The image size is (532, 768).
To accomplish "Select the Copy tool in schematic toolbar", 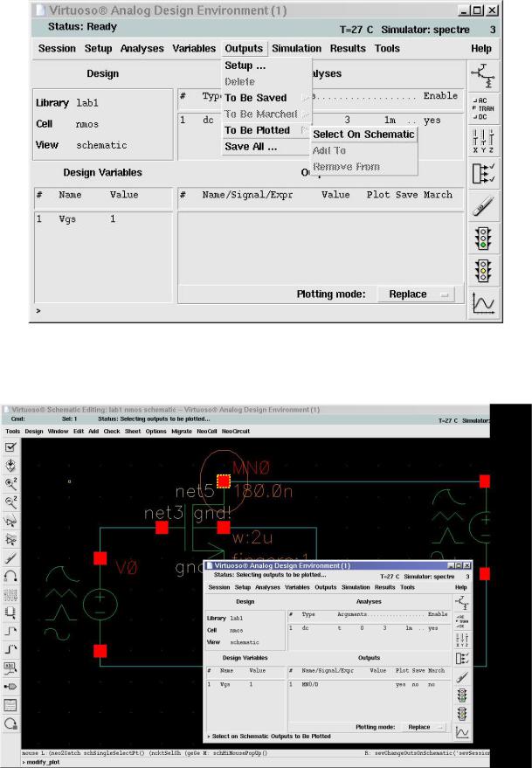I will (10, 539).
